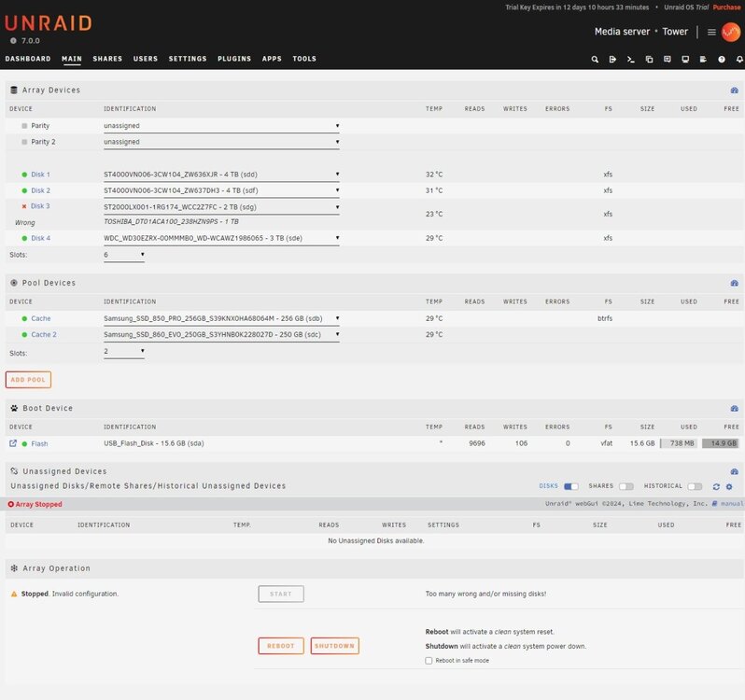The image size is (745, 700).
Task: Click the red X status icon for Disk 3
Action: click(x=24, y=206)
